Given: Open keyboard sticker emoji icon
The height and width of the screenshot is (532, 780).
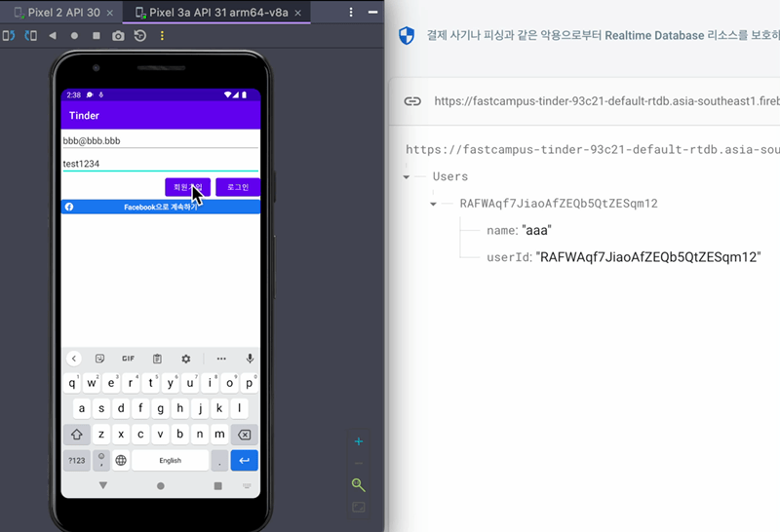Looking at the screenshot, I should [100, 359].
